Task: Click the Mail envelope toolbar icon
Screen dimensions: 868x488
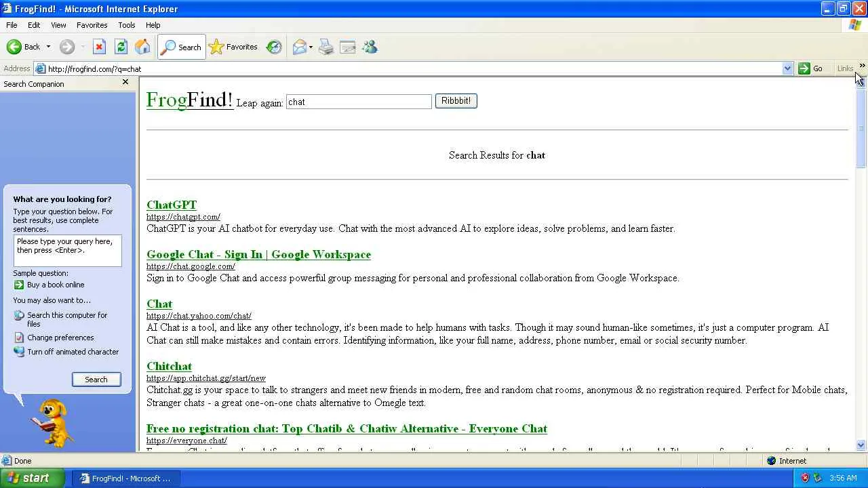Action: (x=299, y=47)
